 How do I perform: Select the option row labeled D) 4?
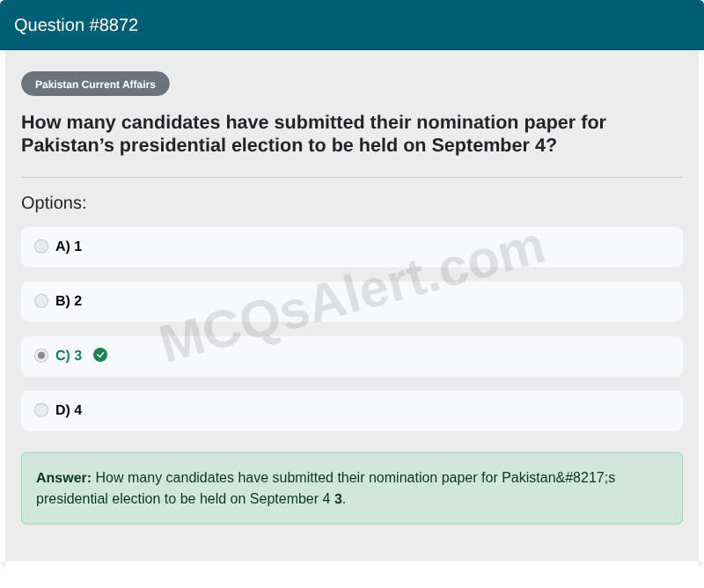click(x=352, y=410)
